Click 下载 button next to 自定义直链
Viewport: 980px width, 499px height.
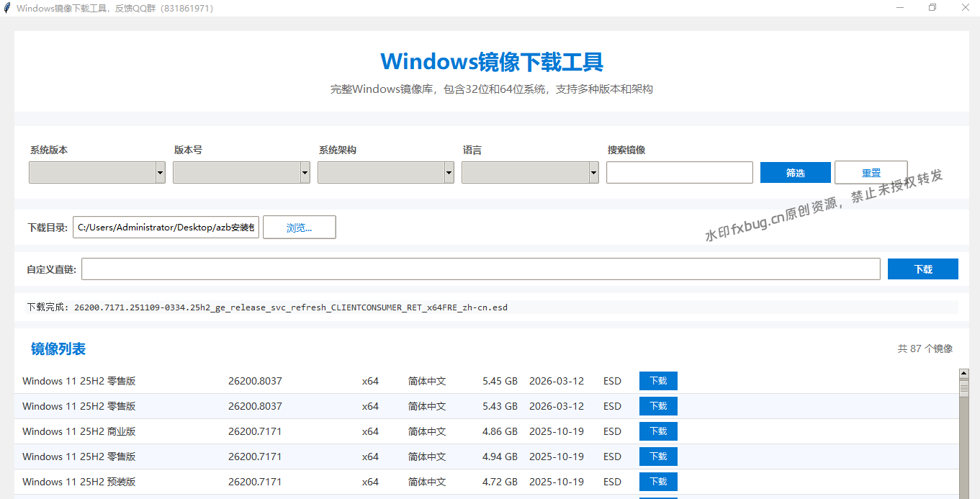click(923, 269)
